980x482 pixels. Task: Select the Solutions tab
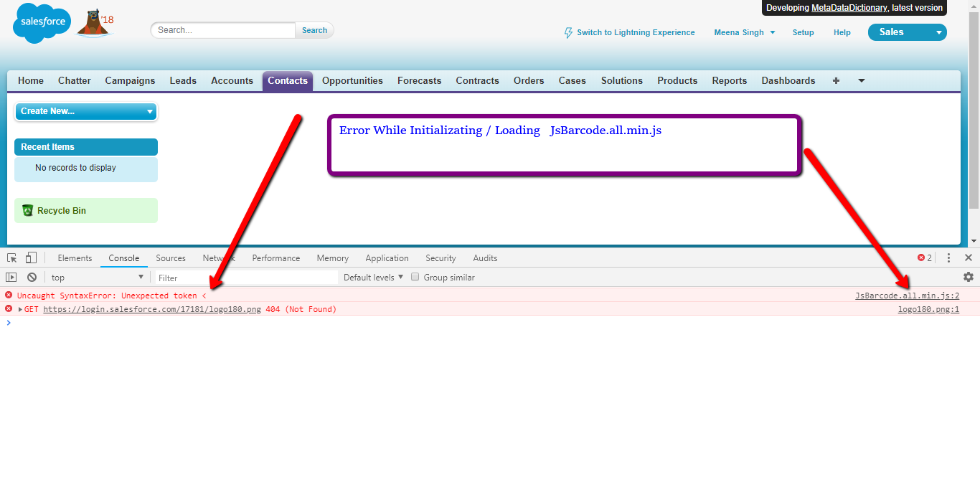[x=622, y=81]
